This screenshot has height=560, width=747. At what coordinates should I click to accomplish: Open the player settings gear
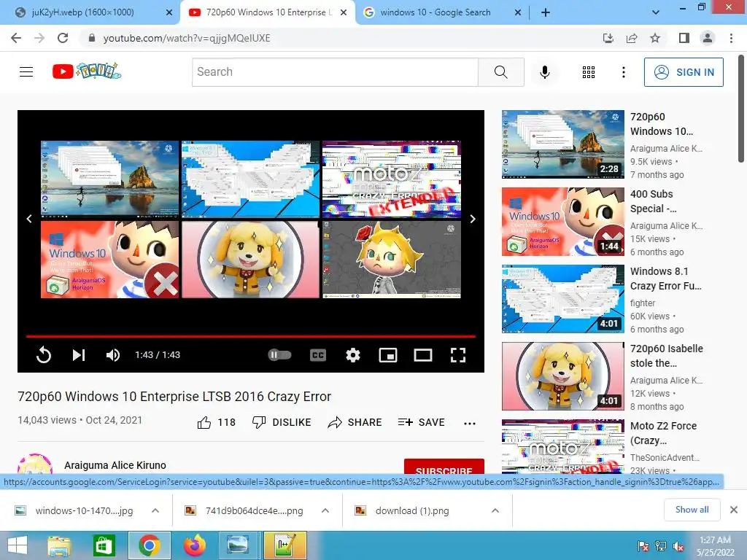[352, 355]
